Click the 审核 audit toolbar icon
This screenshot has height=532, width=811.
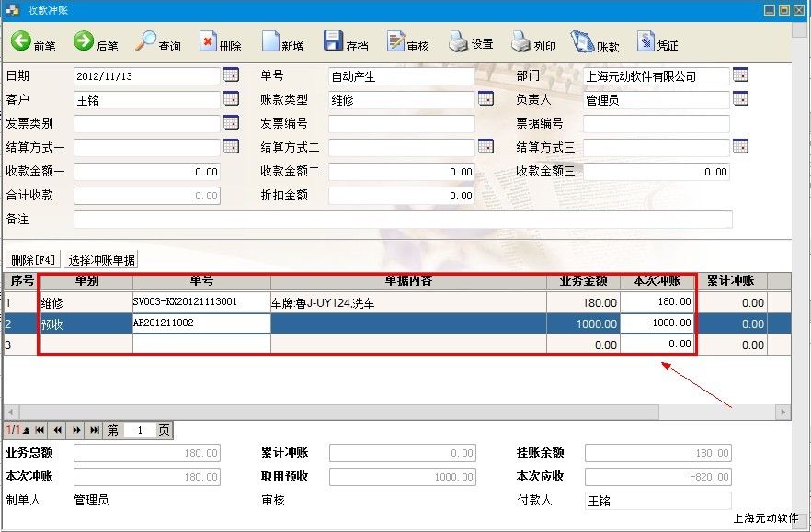396,41
